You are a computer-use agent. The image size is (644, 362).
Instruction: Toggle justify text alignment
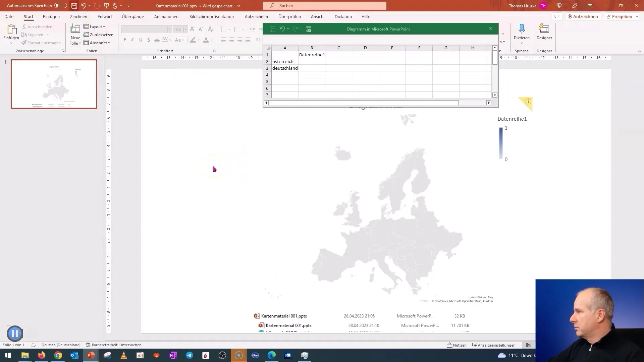(248, 40)
